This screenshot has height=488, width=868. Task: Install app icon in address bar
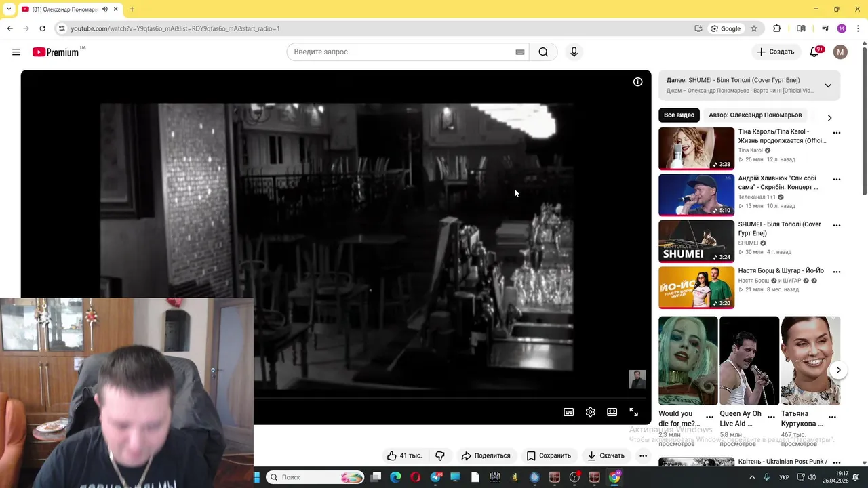(x=698, y=28)
